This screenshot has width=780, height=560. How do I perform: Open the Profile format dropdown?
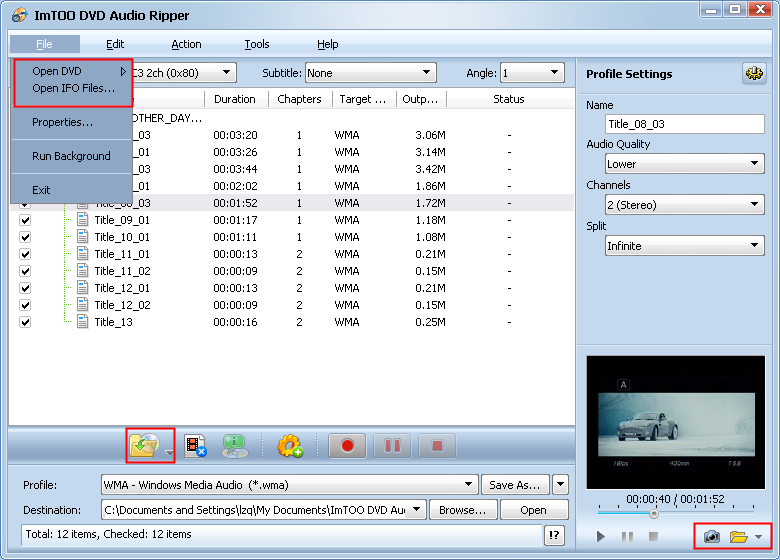pos(290,484)
